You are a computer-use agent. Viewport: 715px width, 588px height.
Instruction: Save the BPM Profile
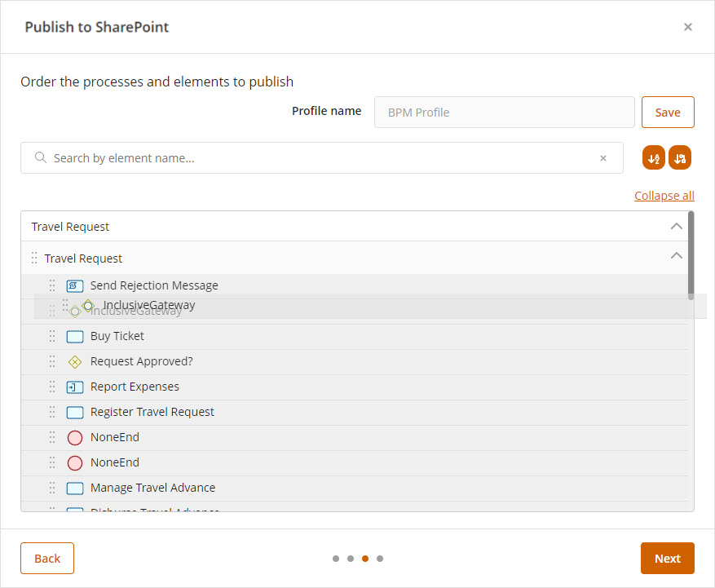pos(668,113)
